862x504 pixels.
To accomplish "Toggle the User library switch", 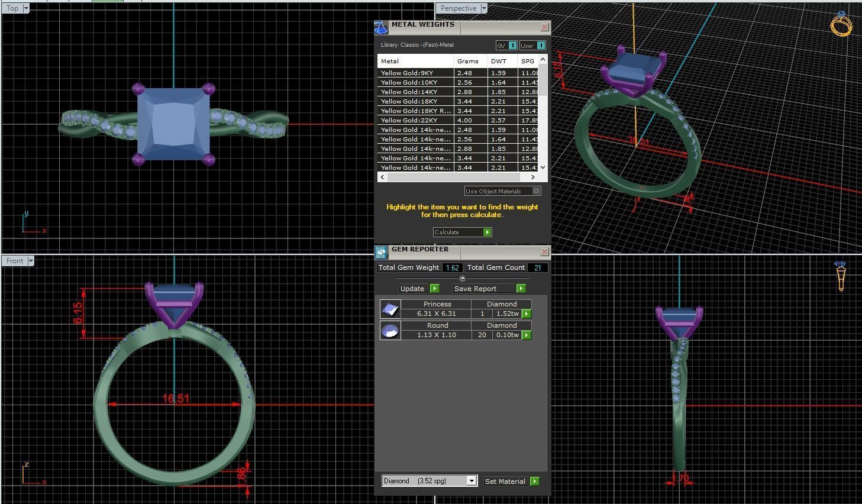I will (x=532, y=46).
